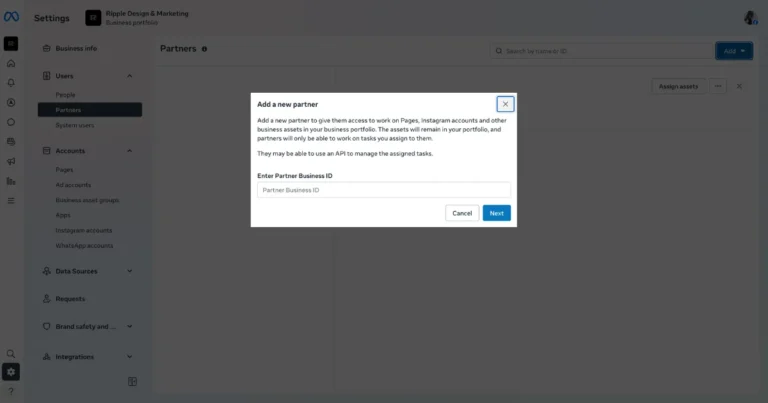The width and height of the screenshot is (768, 403).
Task: Open the Add dropdown button
Action: [x=734, y=51]
